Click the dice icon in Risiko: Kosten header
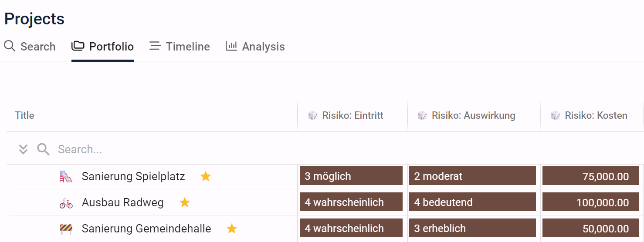This screenshot has width=644, height=242. 556,116
